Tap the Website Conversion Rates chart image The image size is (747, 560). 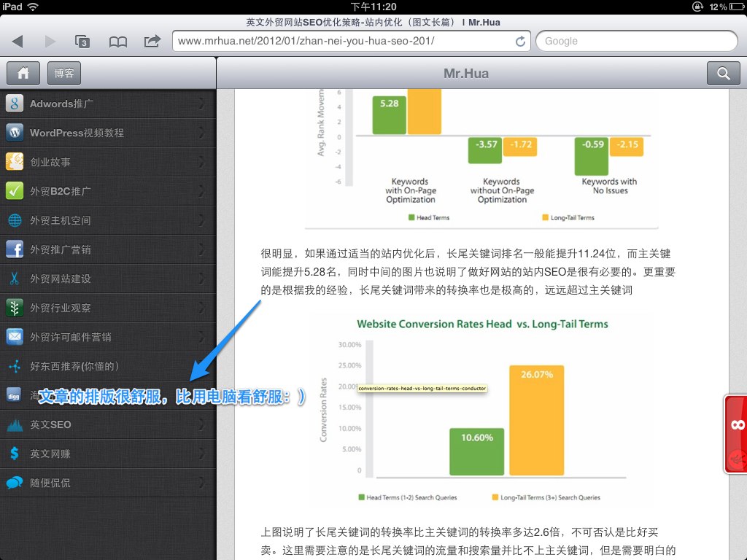[481, 410]
